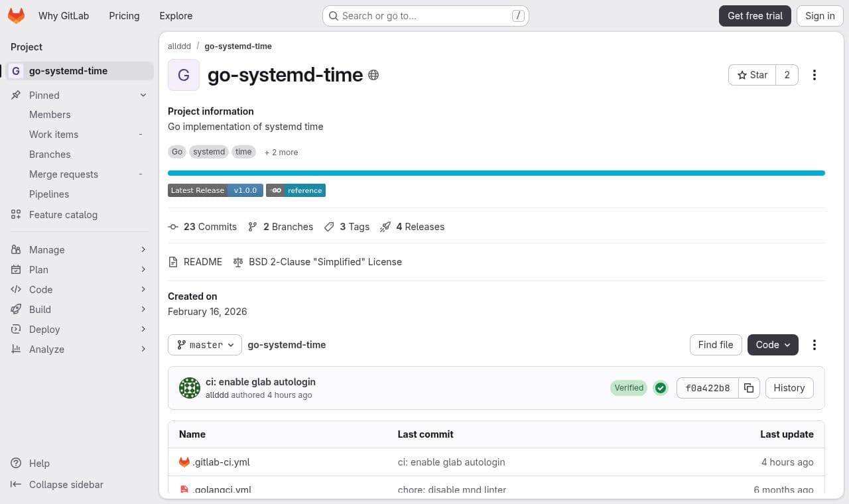Expand the Code sidebar section
This screenshot has height=504, width=849.
point(80,290)
